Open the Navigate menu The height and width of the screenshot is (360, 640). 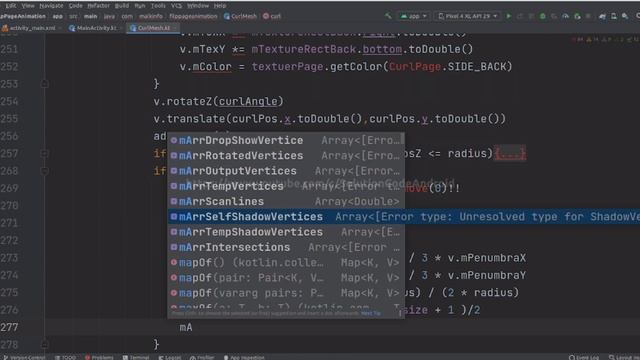pyautogui.click(x=51, y=6)
